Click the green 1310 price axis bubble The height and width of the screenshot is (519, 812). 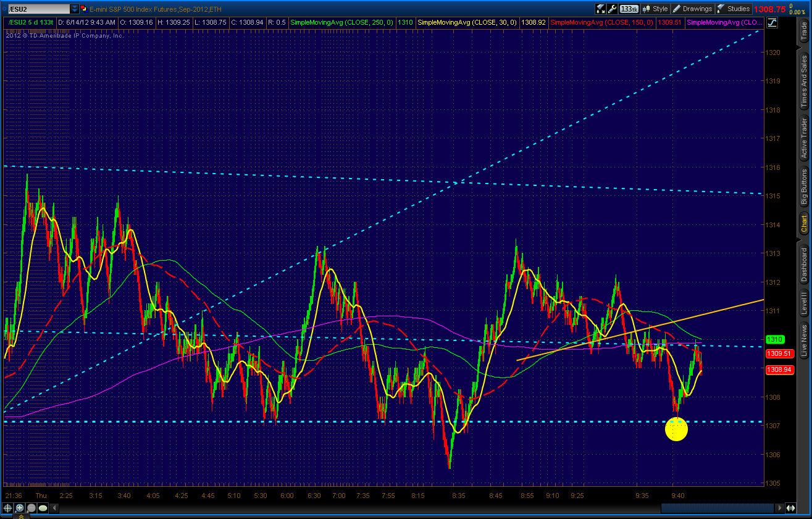pyautogui.click(x=776, y=339)
